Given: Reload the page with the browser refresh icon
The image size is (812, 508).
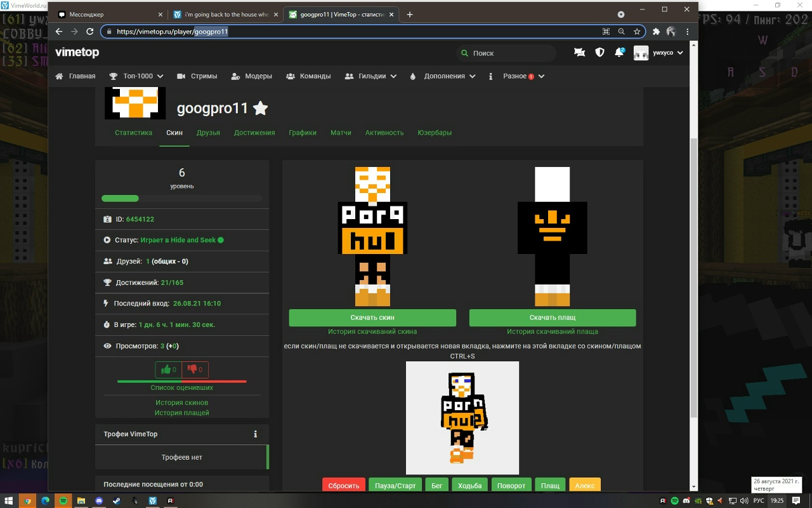Looking at the screenshot, I should pyautogui.click(x=89, y=31).
